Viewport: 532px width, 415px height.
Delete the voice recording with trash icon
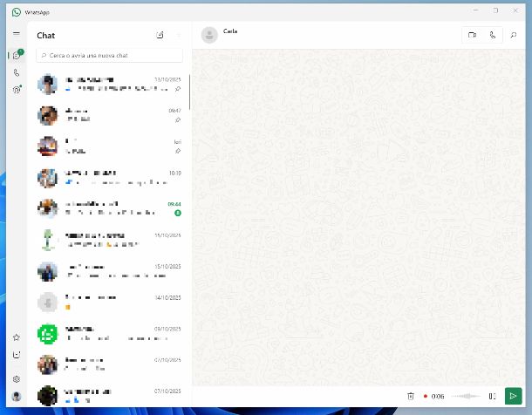tap(411, 396)
